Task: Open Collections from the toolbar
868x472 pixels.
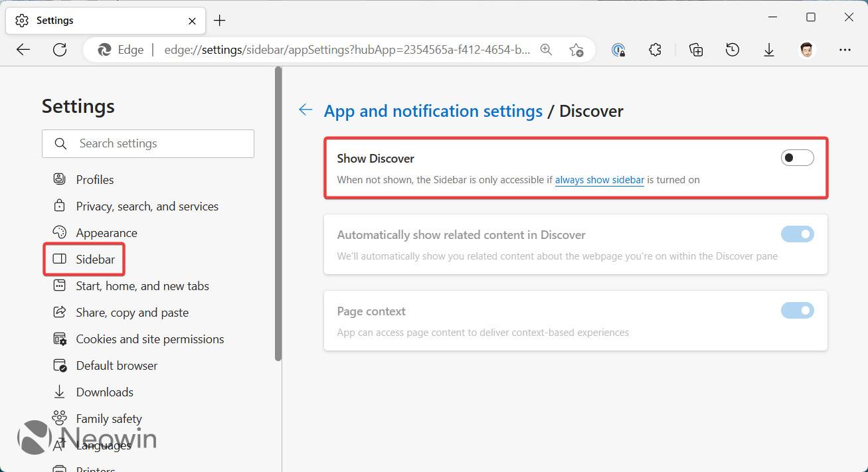Action: click(695, 49)
